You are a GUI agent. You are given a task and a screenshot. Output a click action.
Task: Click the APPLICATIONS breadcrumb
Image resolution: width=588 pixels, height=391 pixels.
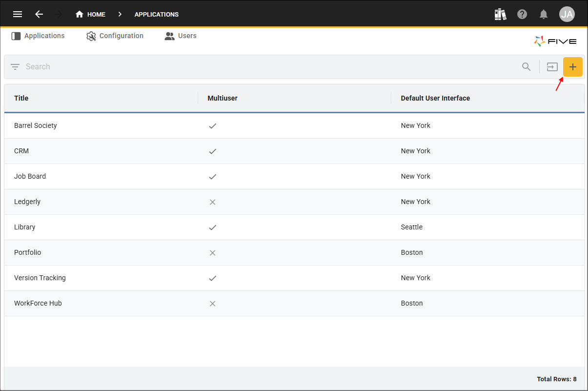(x=157, y=14)
